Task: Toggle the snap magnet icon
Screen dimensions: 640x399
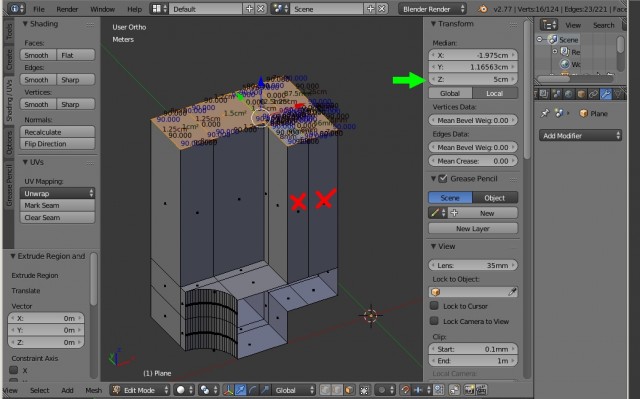Action: click(405, 390)
